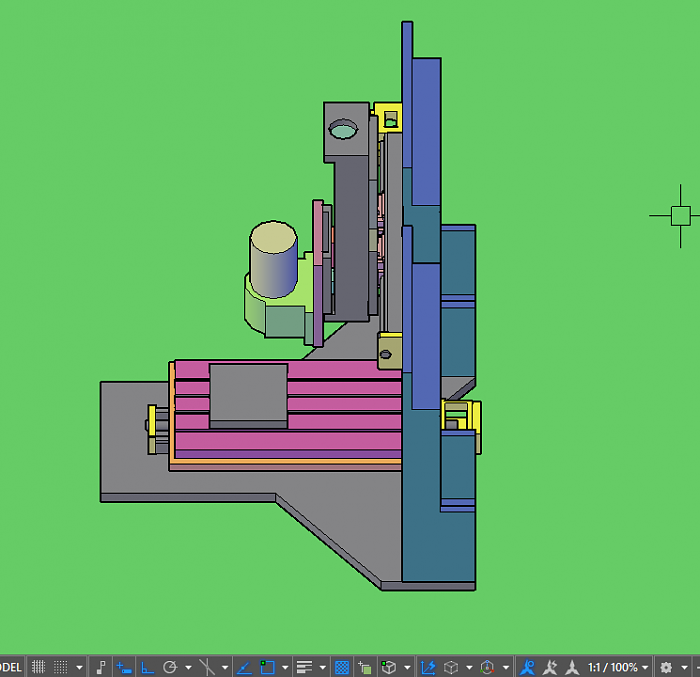Expand the Polar Tracking angle dropdown

(x=187, y=667)
